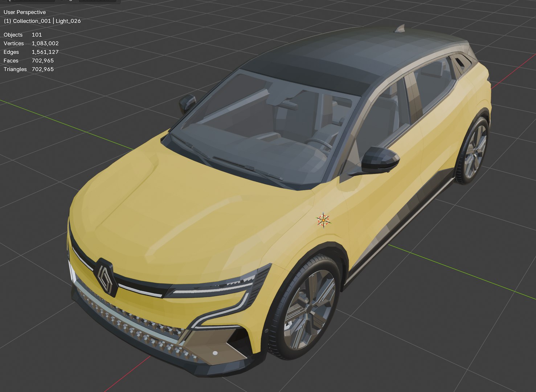Click the 'Light_026' active object name
The width and height of the screenshot is (536, 392).
(68, 21)
